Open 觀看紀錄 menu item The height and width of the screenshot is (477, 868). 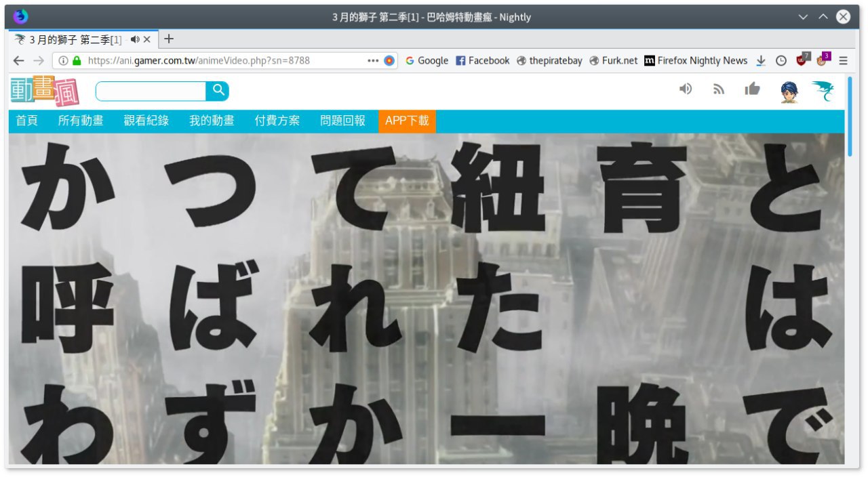click(x=146, y=121)
